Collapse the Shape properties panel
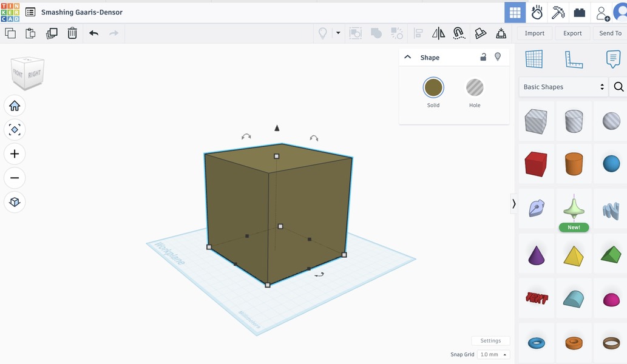 click(408, 57)
